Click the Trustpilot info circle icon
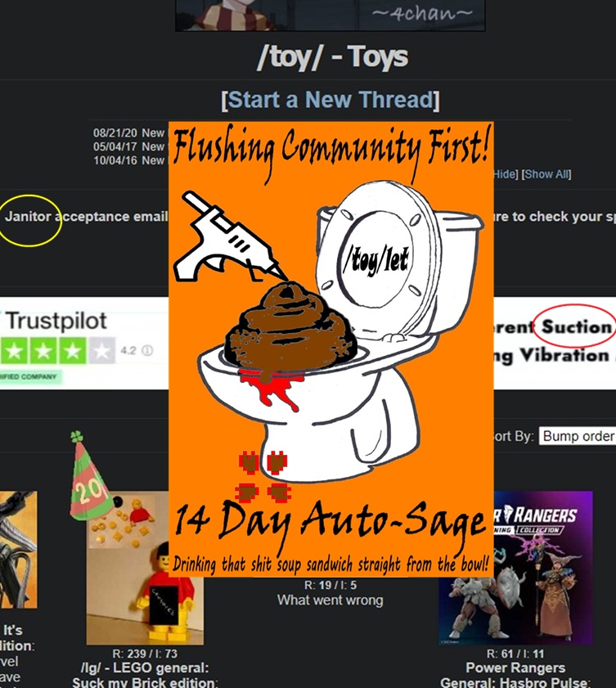The width and height of the screenshot is (616, 688). [148, 351]
